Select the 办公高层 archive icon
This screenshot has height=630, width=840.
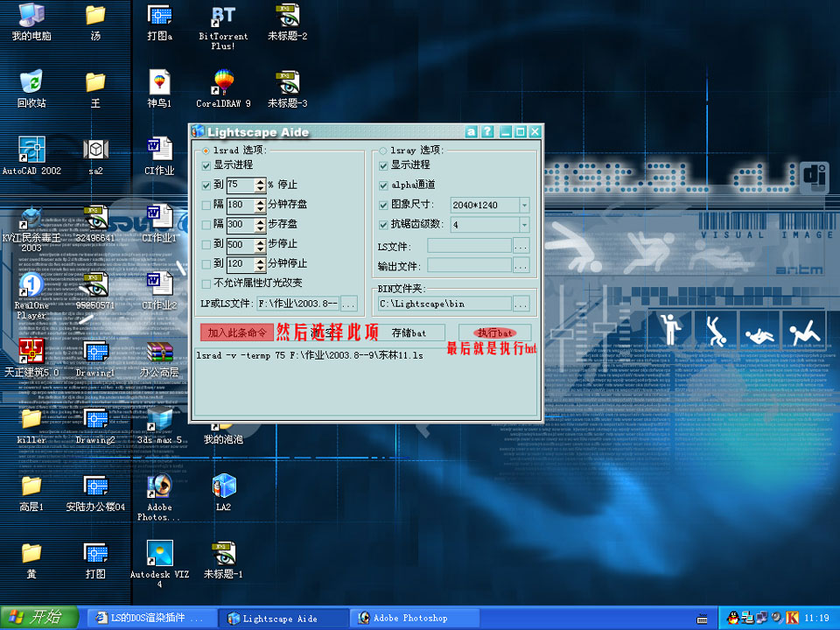point(159,358)
